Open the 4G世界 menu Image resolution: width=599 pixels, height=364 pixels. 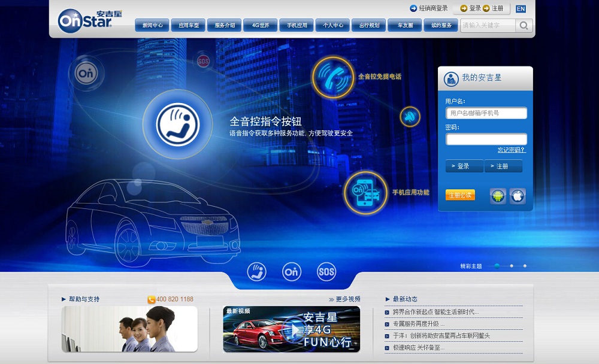[261, 25]
